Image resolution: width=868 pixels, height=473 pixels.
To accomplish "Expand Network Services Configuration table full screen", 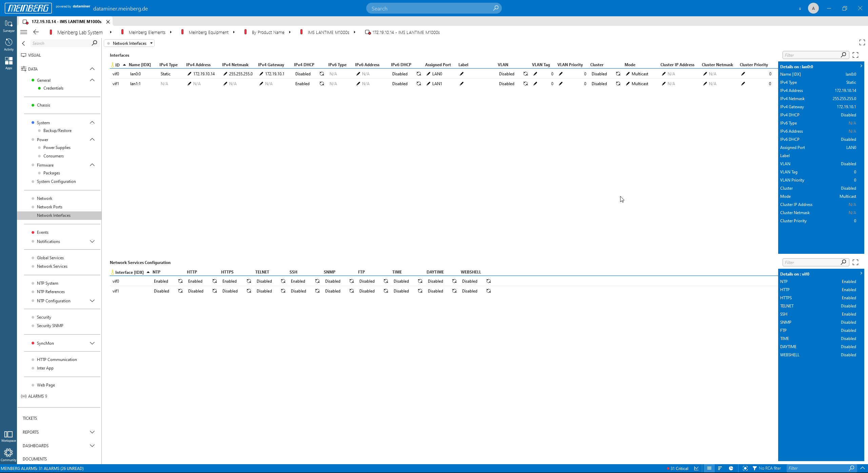I will click(x=855, y=262).
